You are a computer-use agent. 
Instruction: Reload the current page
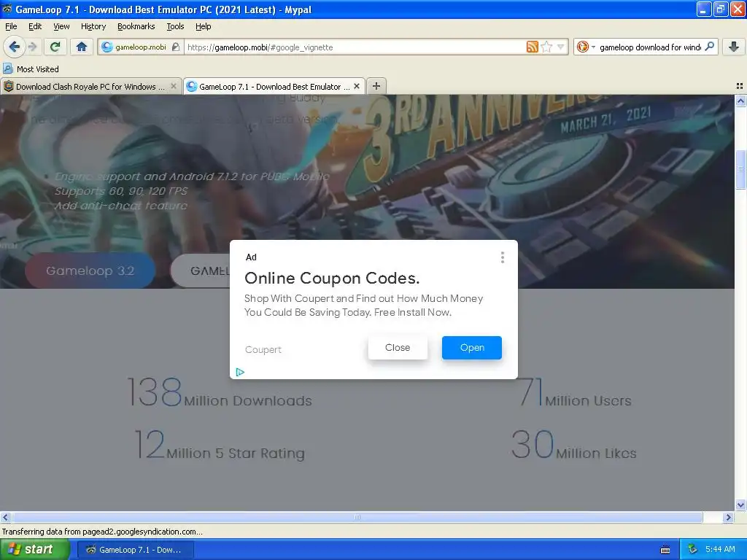[x=55, y=47]
